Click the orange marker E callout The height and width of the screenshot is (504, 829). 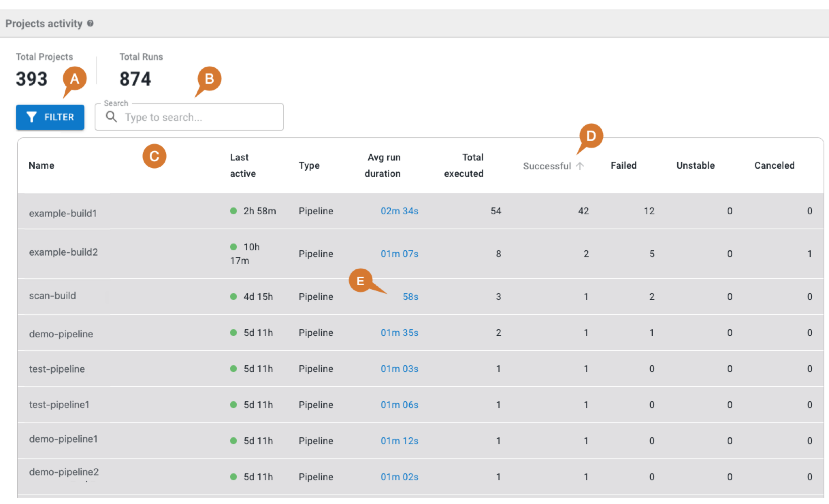click(x=360, y=281)
